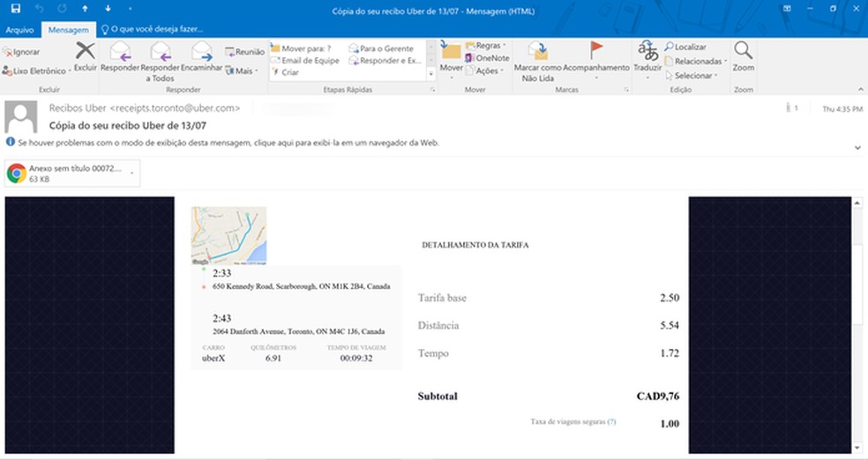
Task: Open the Ações dropdown
Action: (485, 70)
